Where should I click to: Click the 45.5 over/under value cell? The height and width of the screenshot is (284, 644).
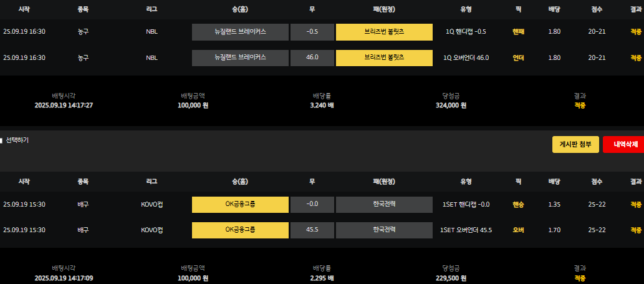coord(312,230)
